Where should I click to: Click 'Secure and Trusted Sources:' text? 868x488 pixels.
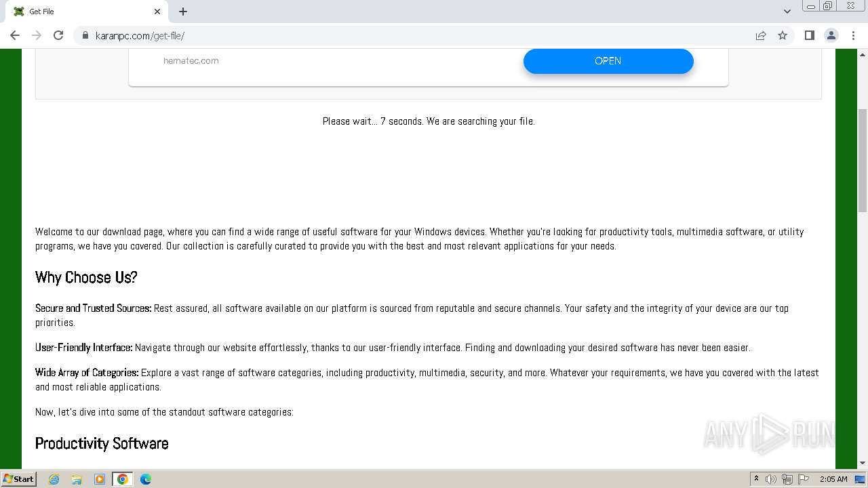(94, 308)
